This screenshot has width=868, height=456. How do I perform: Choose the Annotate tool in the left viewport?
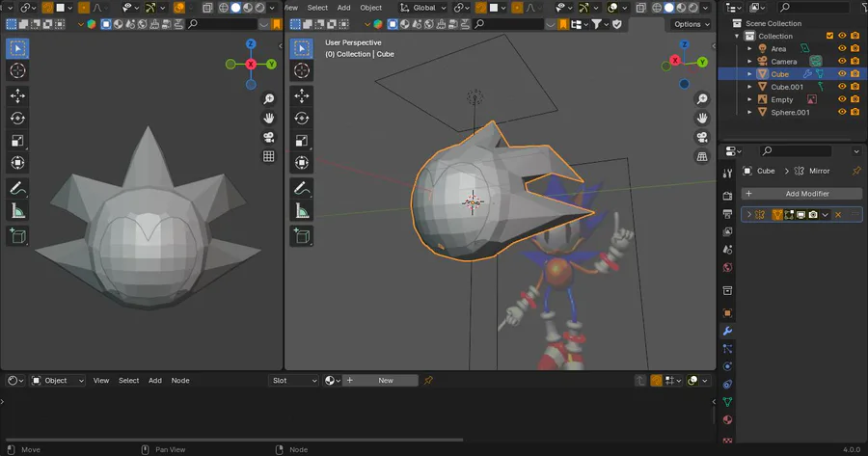coord(17,188)
